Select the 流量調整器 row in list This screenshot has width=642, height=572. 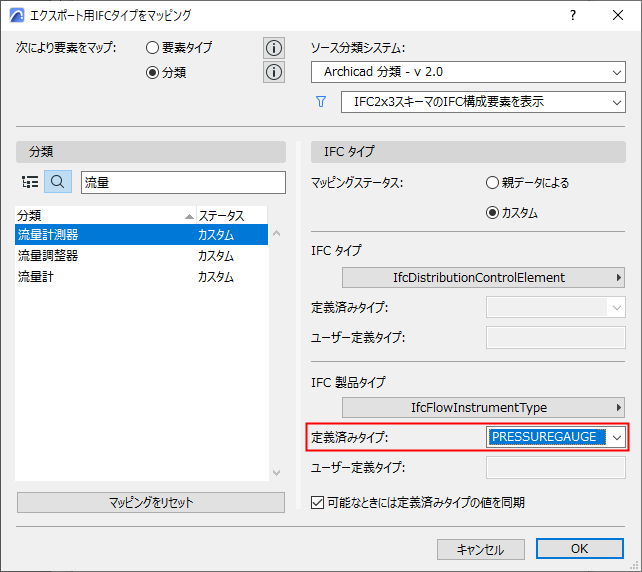point(141,255)
